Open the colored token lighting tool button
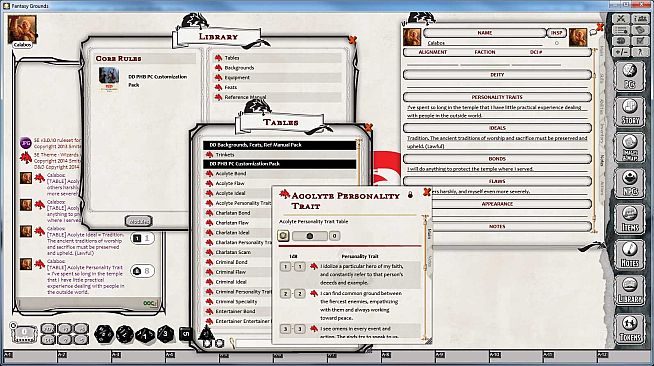The width and height of the screenshot is (654, 366). [x=621, y=41]
